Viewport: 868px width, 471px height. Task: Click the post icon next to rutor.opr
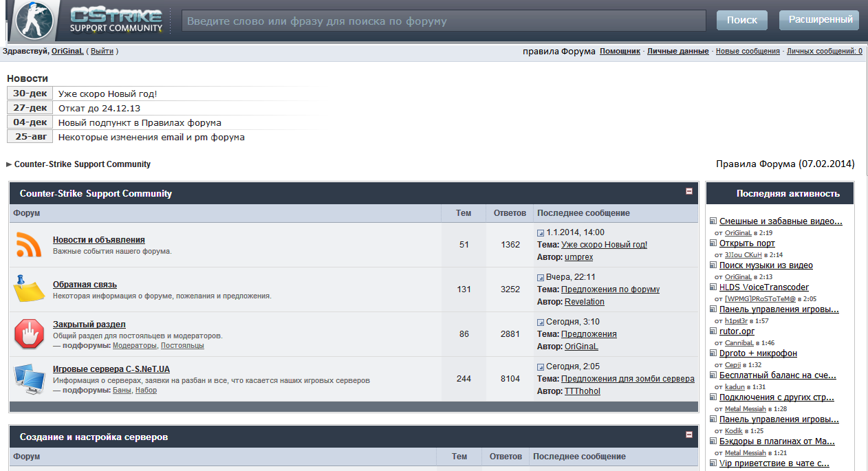coord(713,331)
